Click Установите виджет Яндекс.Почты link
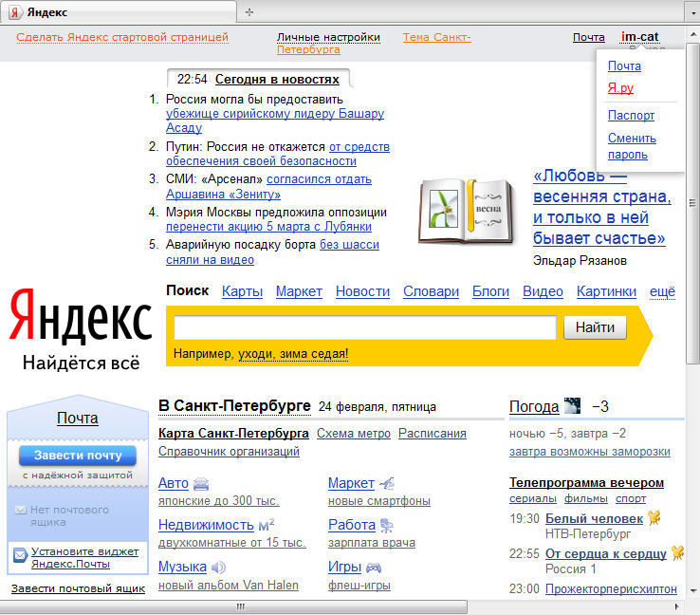Image resolution: width=700 pixels, height=615 pixels. pos(84,557)
